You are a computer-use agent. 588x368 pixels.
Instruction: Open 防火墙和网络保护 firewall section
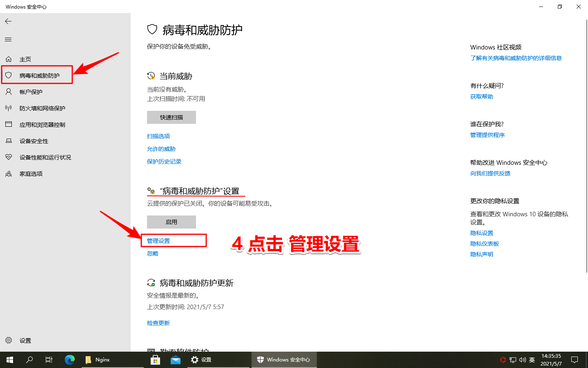[42, 108]
